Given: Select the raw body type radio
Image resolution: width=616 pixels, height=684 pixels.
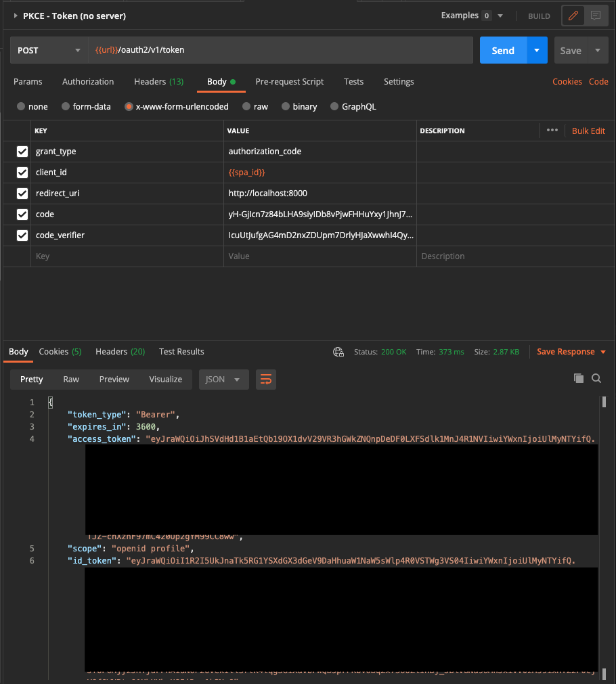Looking at the screenshot, I should [x=248, y=107].
